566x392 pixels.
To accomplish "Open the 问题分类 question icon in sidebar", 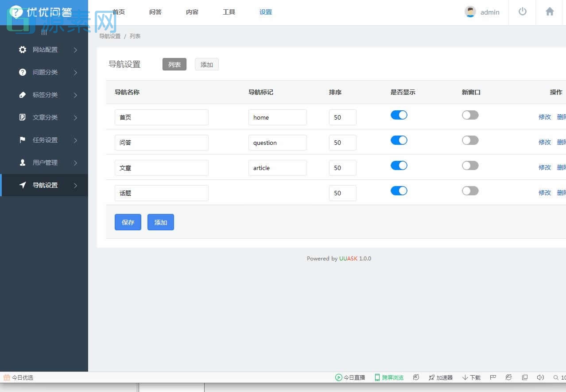I will (23, 72).
